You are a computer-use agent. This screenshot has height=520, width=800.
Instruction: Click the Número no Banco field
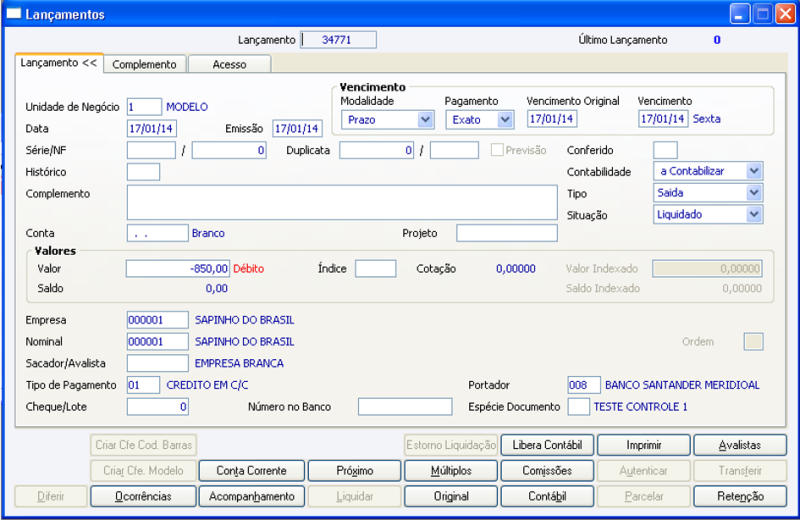point(405,407)
